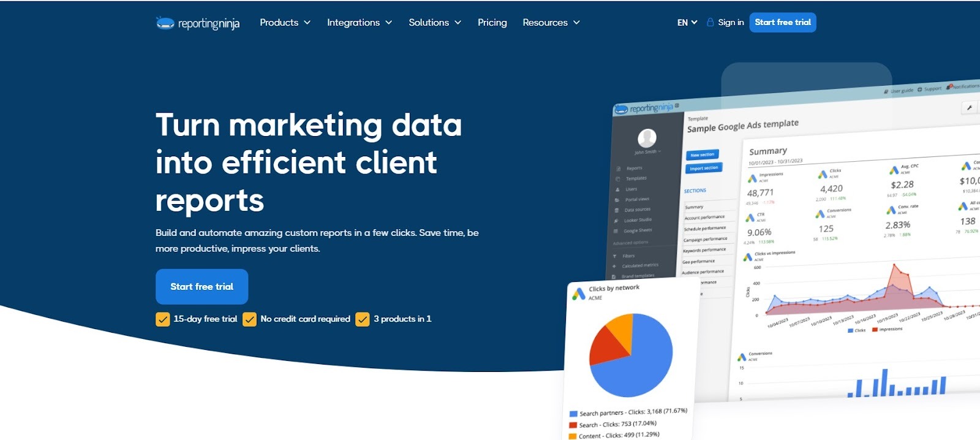Click the Clicks by network pie chart
The width and height of the screenshot is (980, 440).
click(631, 355)
